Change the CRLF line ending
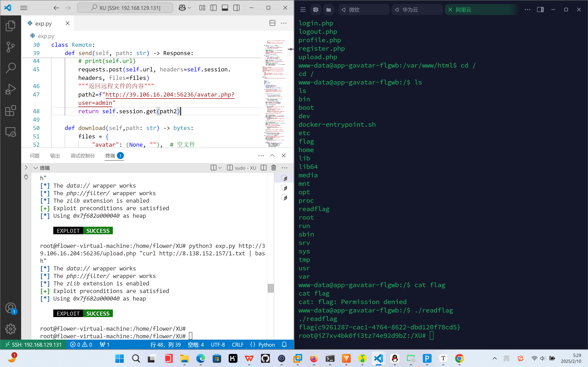Viewport: 588px width, 367px height. coord(237,345)
